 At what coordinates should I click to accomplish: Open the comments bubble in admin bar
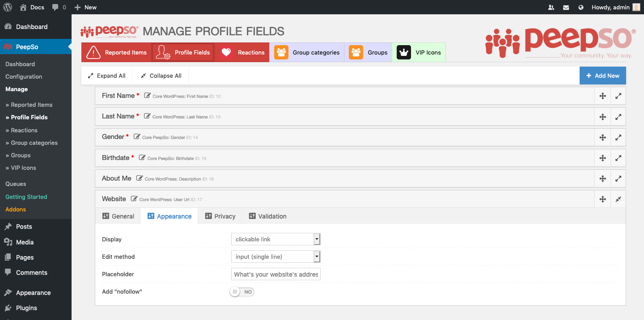coord(59,7)
